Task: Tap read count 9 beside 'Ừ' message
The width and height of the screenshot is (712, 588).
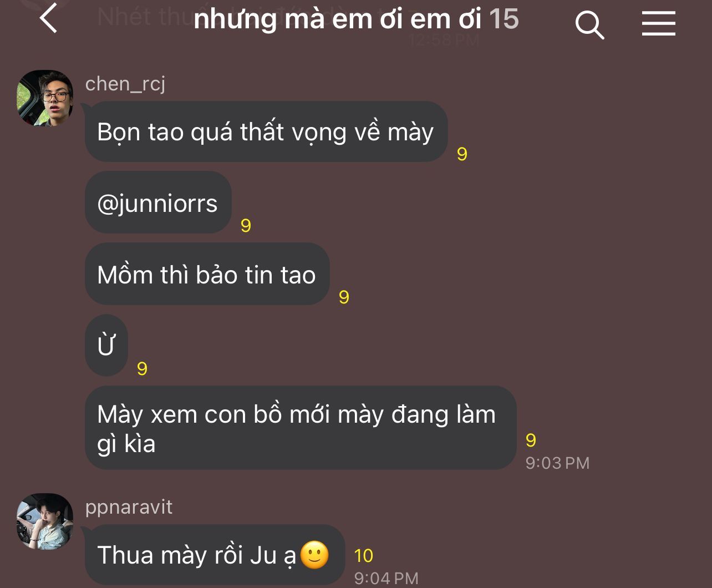Action: 142,369
